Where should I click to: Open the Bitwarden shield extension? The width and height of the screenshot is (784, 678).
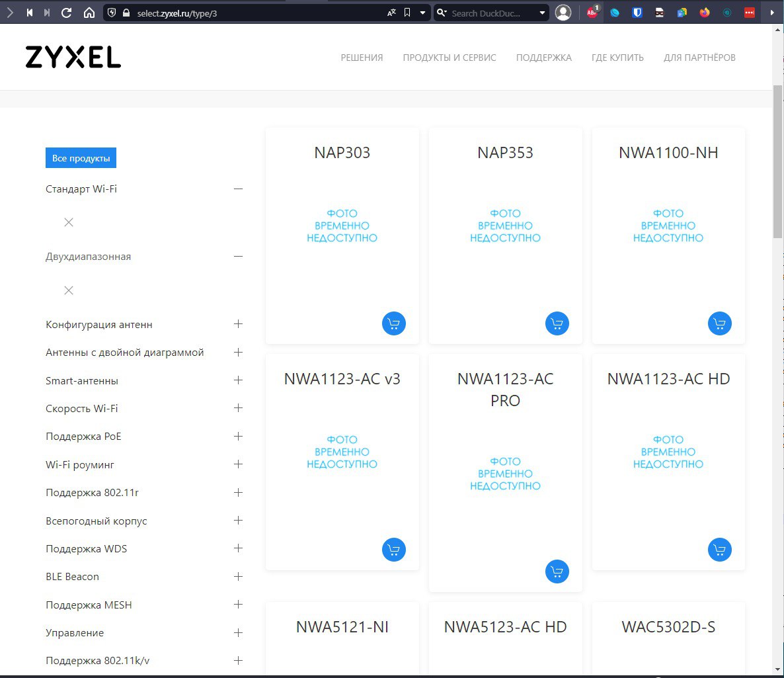pyautogui.click(x=637, y=13)
